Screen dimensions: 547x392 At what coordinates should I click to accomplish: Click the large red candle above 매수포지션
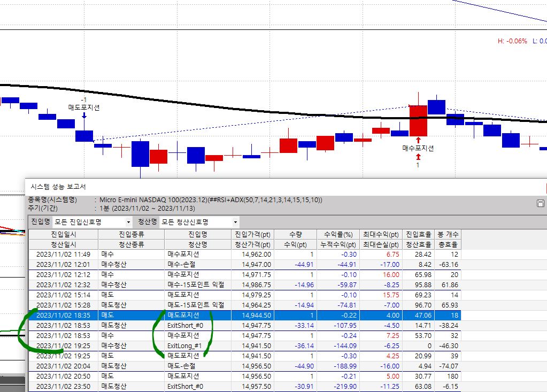418,120
